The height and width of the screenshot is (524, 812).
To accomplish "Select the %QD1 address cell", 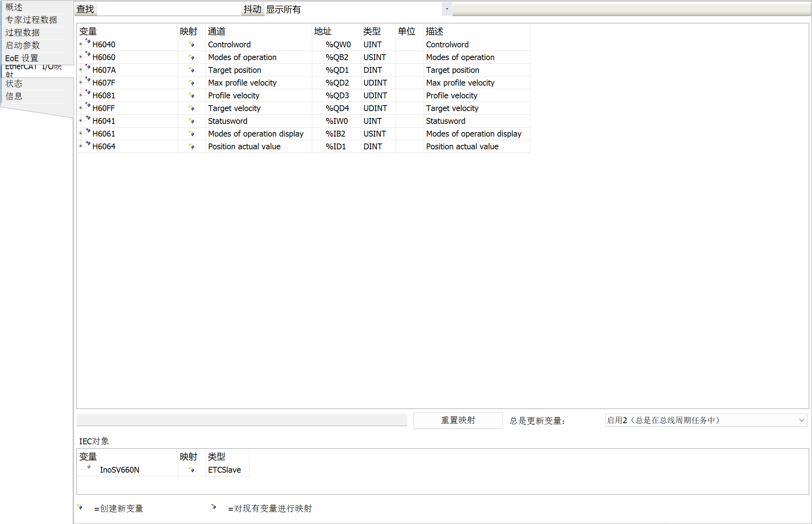I will point(337,70).
